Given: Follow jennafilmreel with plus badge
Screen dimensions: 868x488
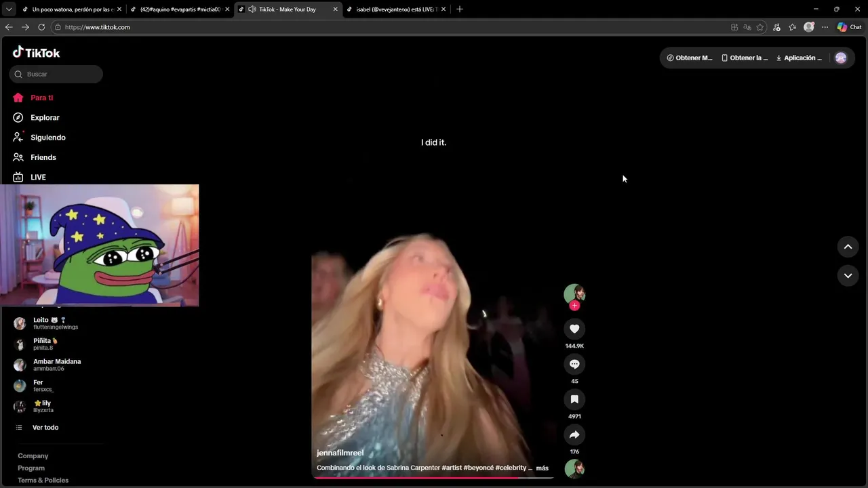Looking at the screenshot, I should [574, 306].
